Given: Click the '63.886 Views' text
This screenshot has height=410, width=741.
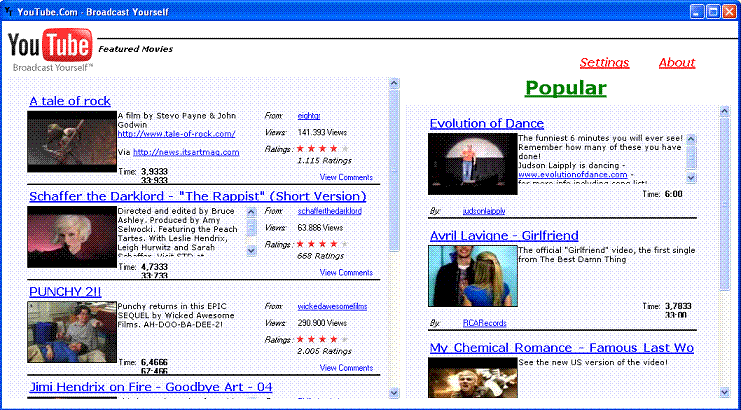Looking at the screenshot, I should pos(320,228).
